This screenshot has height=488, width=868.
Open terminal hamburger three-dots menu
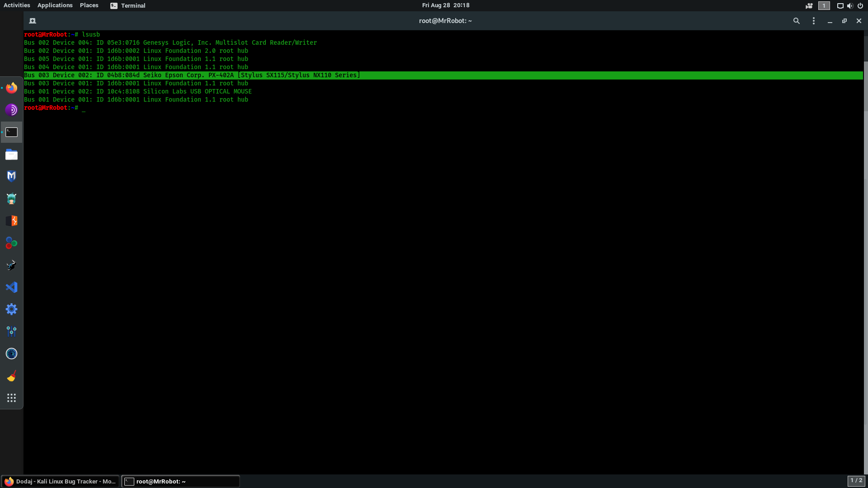coord(813,21)
